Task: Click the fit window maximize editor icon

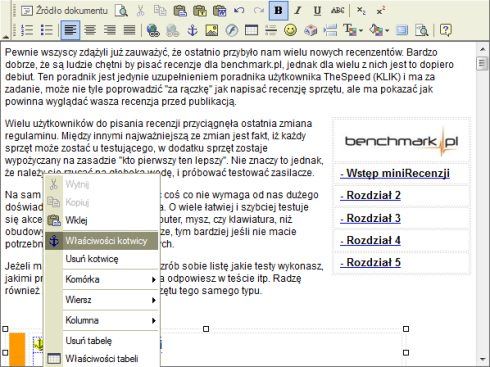Action: coord(402,30)
